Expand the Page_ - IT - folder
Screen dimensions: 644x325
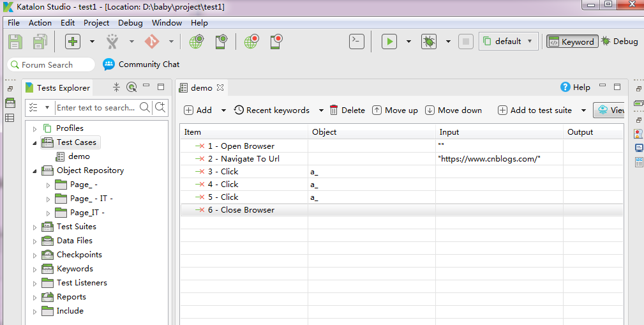(48, 199)
